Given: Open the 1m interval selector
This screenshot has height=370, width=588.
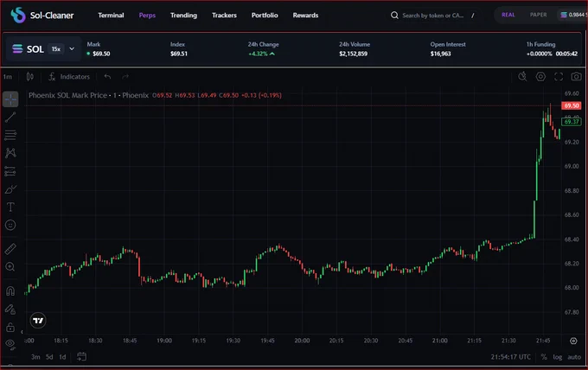Looking at the screenshot, I should click(8, 77).
